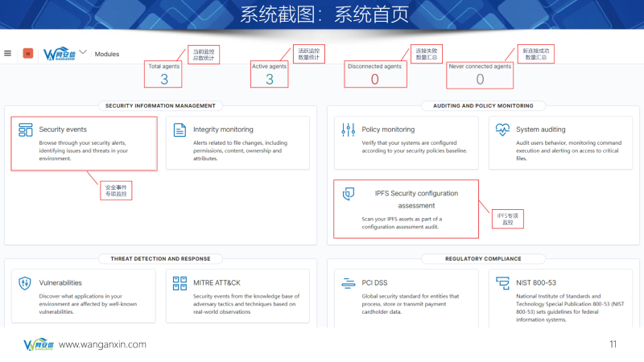Open the Active agents count
This screenshot has width=644, height=362.
pos(270,79)
